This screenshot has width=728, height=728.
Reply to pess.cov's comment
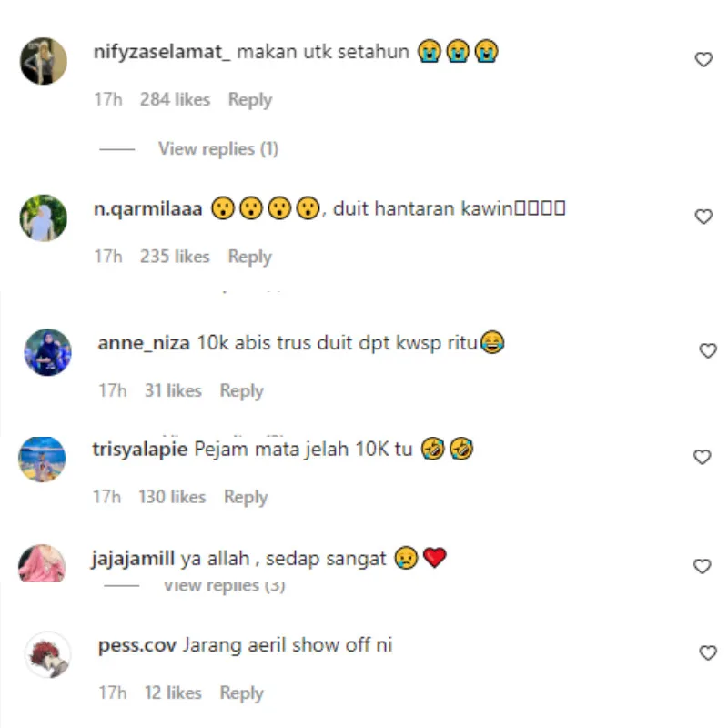click(x=241, y=693)
